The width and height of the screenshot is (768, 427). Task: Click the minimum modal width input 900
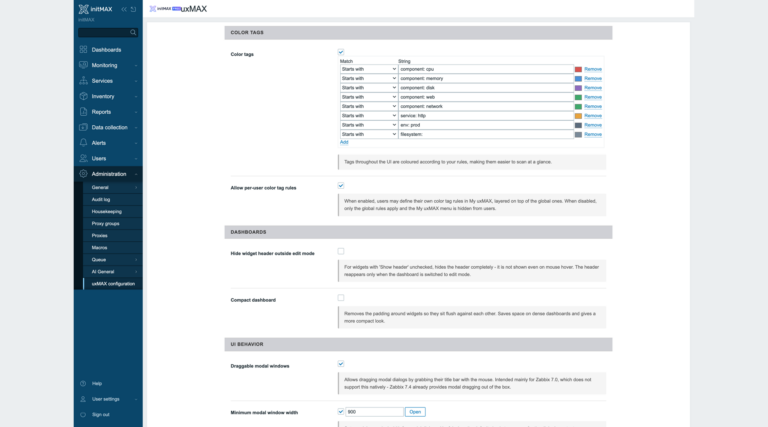tap(374, 412)
